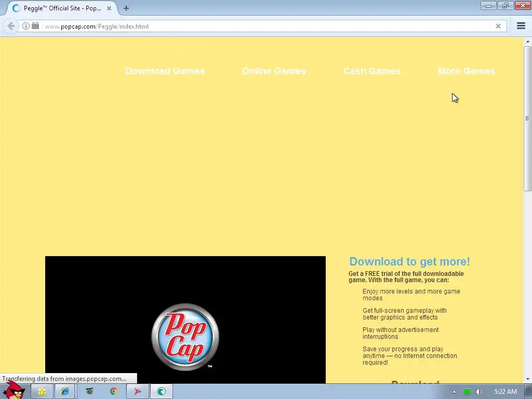
Task: Click the scrollbar down arrow
Action: [528, 379]
